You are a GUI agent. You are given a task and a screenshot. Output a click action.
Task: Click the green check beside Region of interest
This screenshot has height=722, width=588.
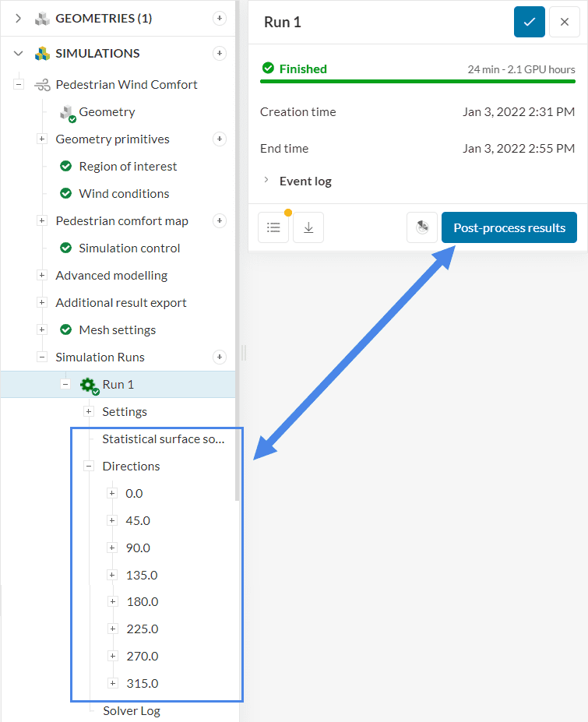pyautogui.click(x=65, y=166)
